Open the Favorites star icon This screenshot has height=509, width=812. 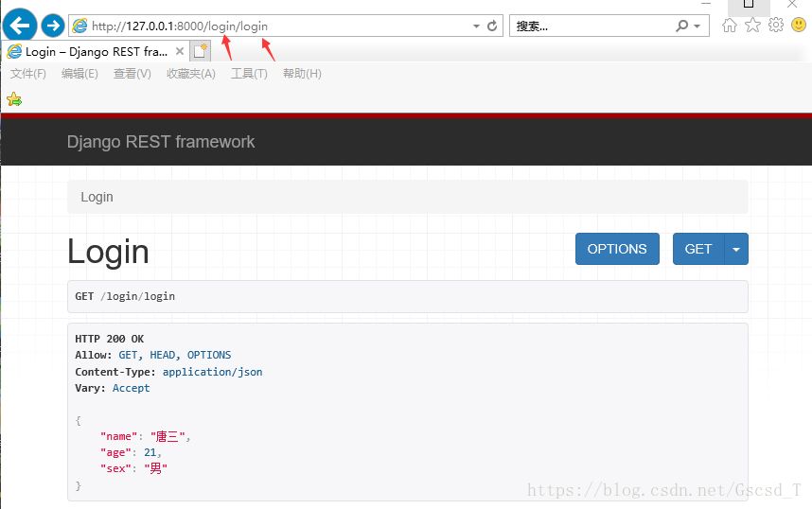tap(752, 25)
